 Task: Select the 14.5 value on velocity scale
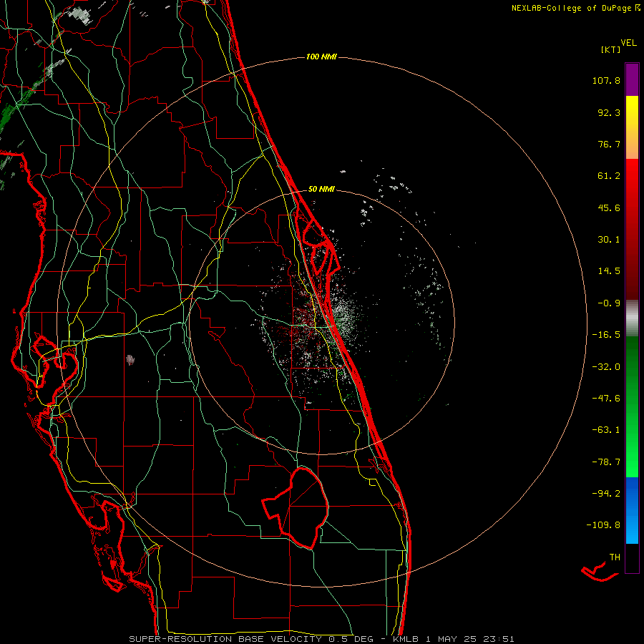609,271
